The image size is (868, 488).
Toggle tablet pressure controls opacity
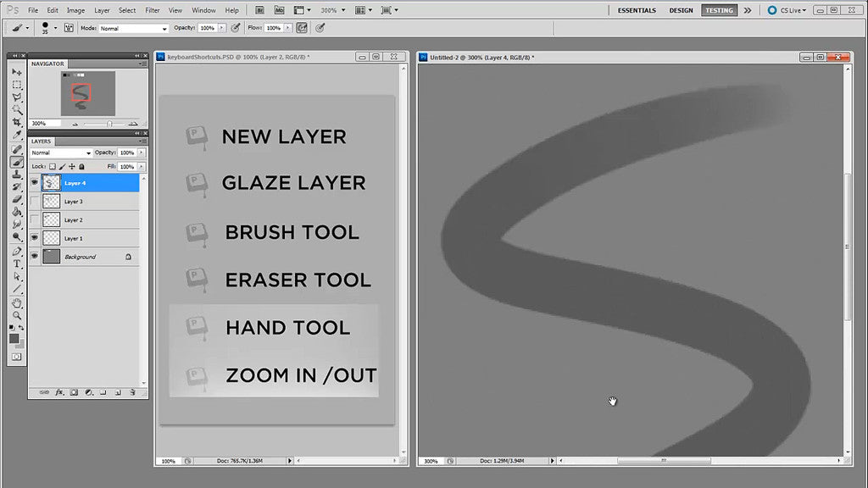pyautogui.click(x=236, y=28)
